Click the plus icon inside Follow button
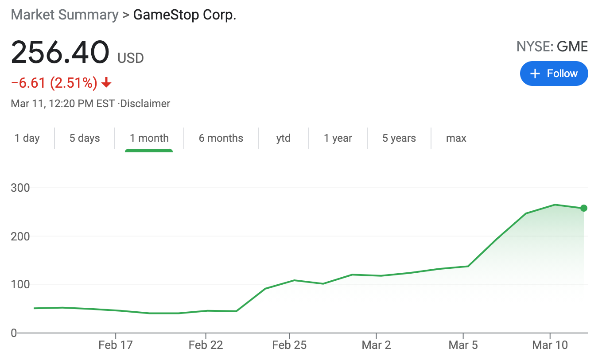Screen dimensions: 606x364 tap(535, 74)
